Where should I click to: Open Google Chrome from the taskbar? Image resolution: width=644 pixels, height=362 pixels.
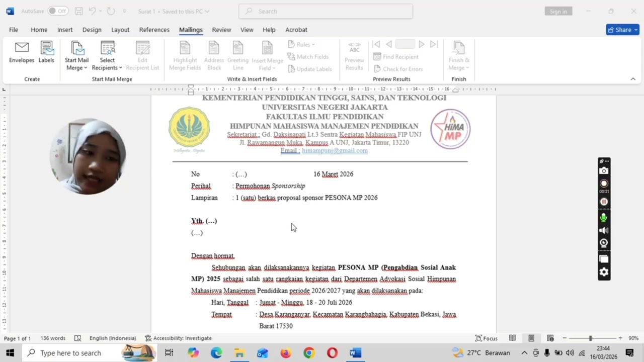tap(309, 353)
